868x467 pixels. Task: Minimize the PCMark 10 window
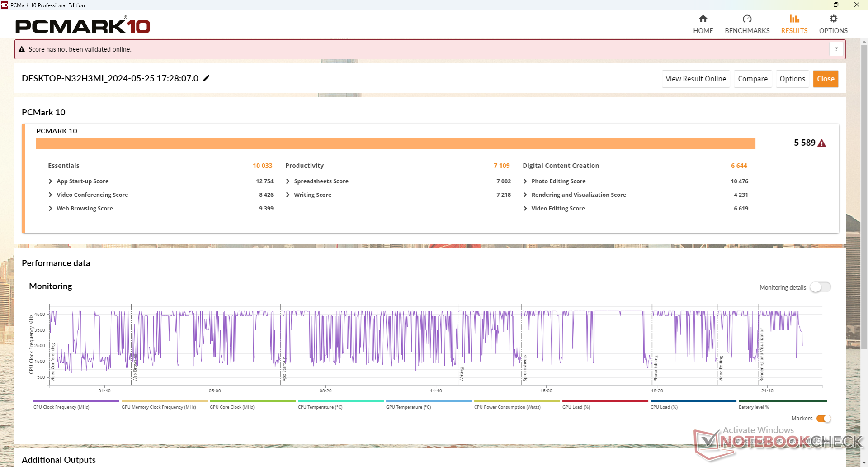tap(816, 5)
